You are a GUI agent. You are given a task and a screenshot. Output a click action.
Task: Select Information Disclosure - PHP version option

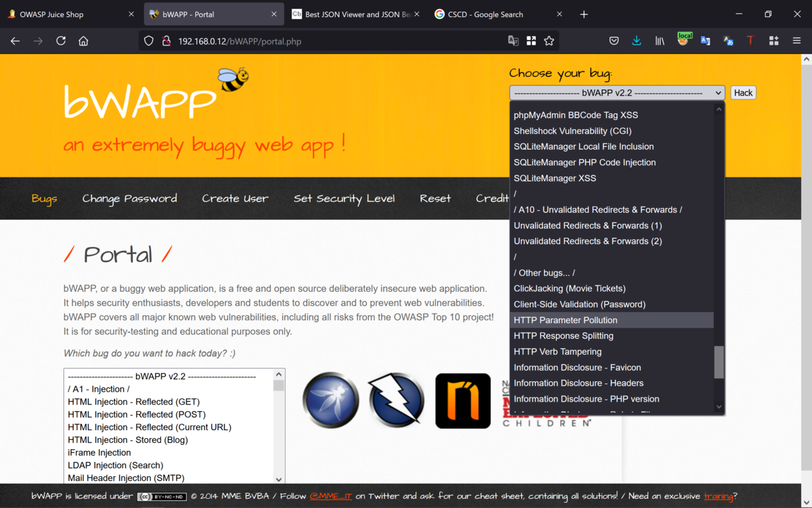(612, 399)
